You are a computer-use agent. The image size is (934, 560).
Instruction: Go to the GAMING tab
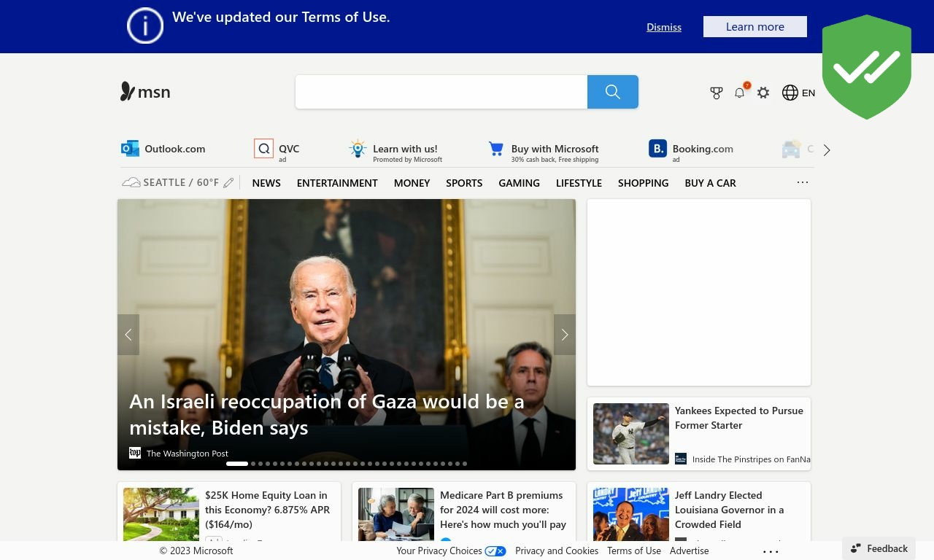[x=520, y=183]
